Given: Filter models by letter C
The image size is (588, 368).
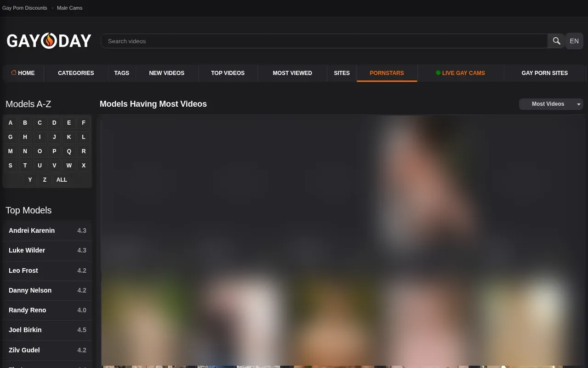Looking at the screenshot, I should pos(40,123).
